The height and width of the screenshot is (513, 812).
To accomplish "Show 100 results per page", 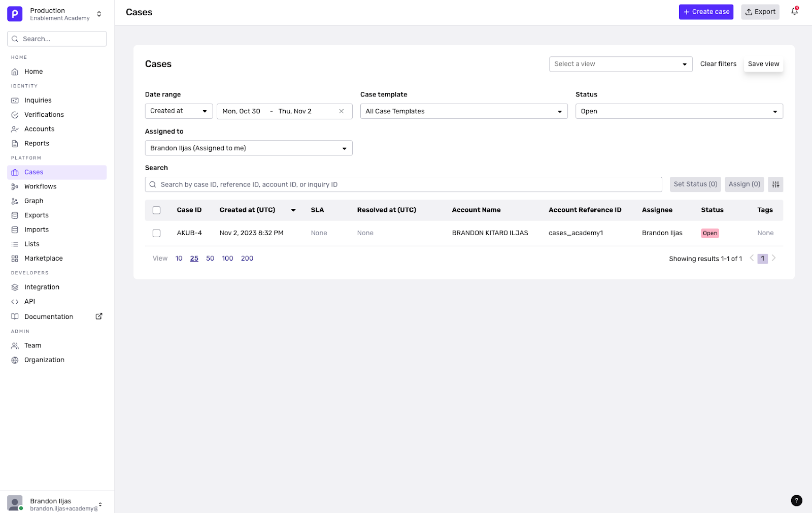I will point(227,259).
